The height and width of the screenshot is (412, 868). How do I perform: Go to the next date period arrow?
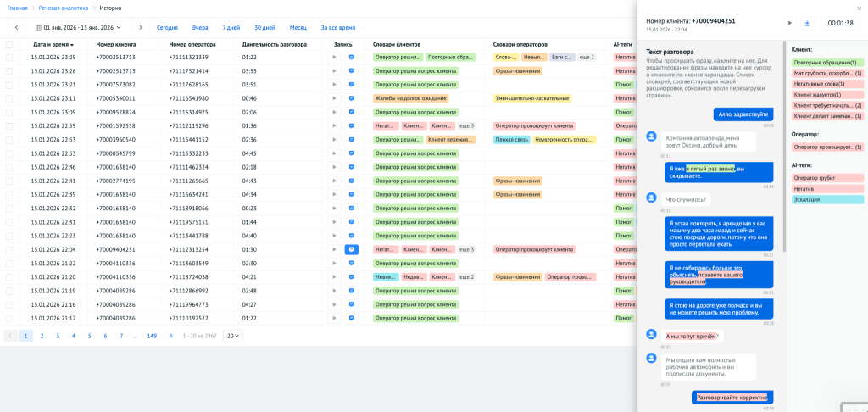(x=141, y=27)
